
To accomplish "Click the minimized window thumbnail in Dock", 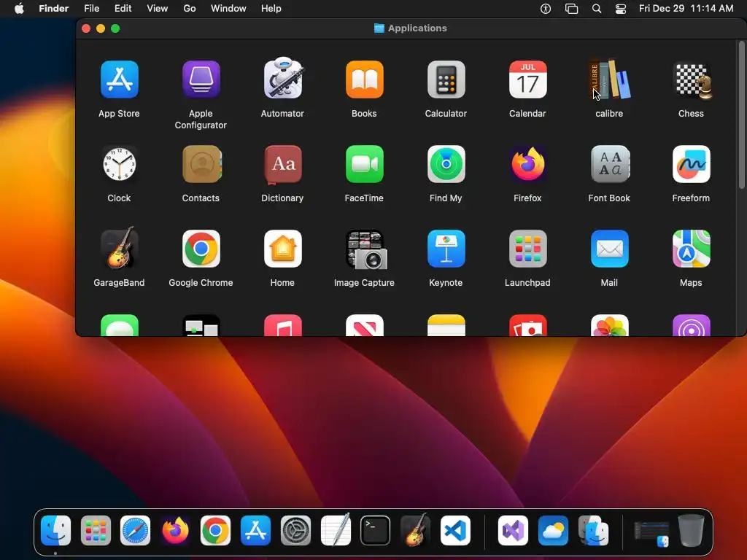I will pos(651,534).
